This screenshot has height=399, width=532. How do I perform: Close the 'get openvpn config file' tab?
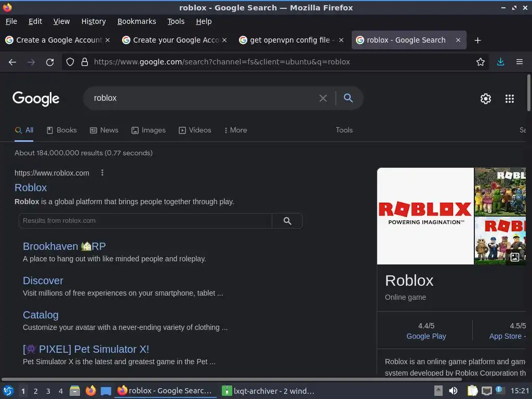pyautogui.click(x=341, y=40)
